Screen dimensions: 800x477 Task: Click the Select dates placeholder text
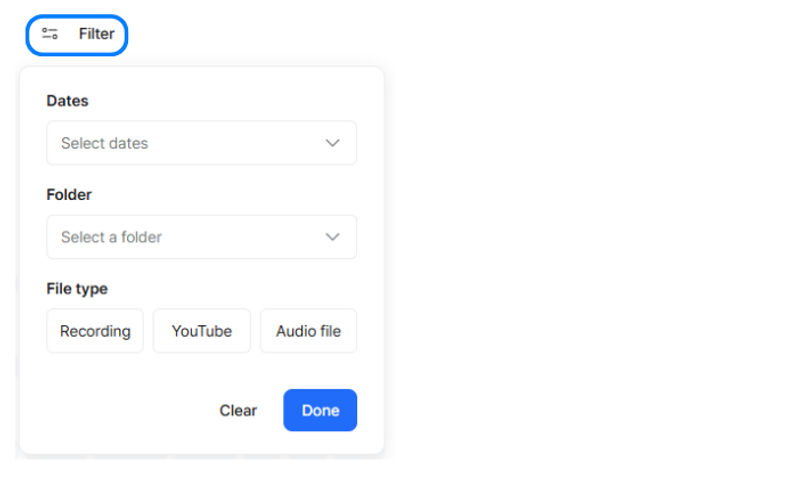click(x=105, y=143)
